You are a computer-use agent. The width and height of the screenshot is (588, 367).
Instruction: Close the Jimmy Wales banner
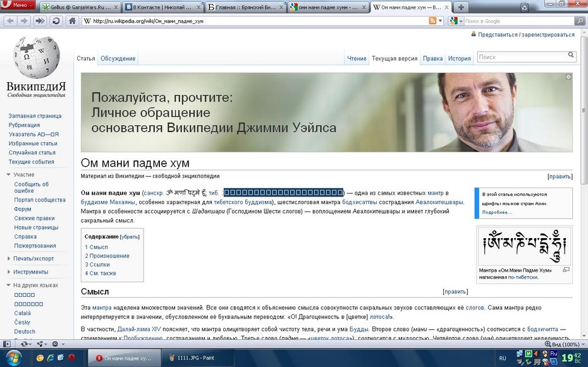(568, 77)
